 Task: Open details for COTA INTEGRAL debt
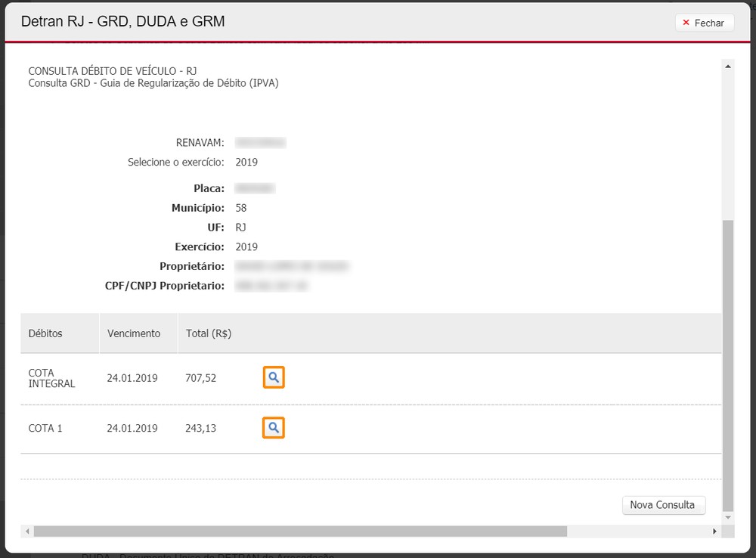274,377
